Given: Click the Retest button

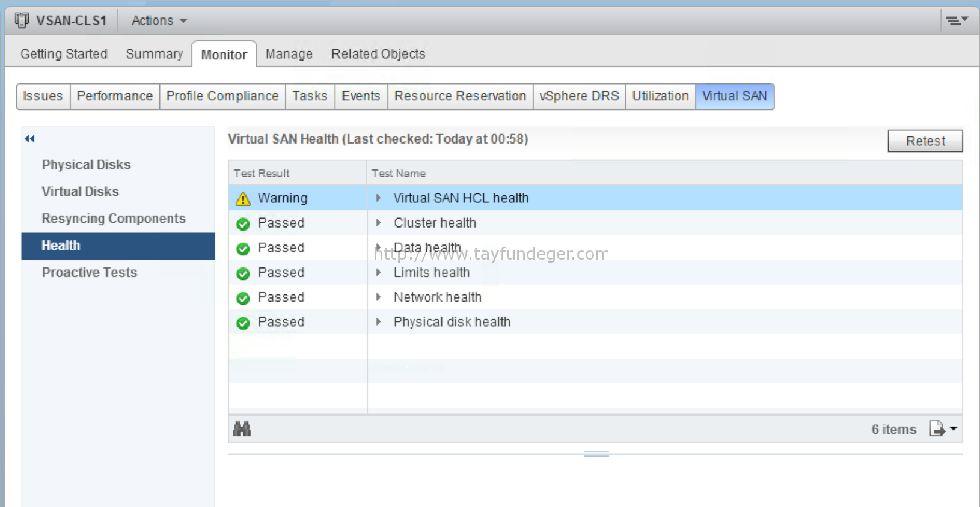Looking at the screenshot, I should point(925,141).
